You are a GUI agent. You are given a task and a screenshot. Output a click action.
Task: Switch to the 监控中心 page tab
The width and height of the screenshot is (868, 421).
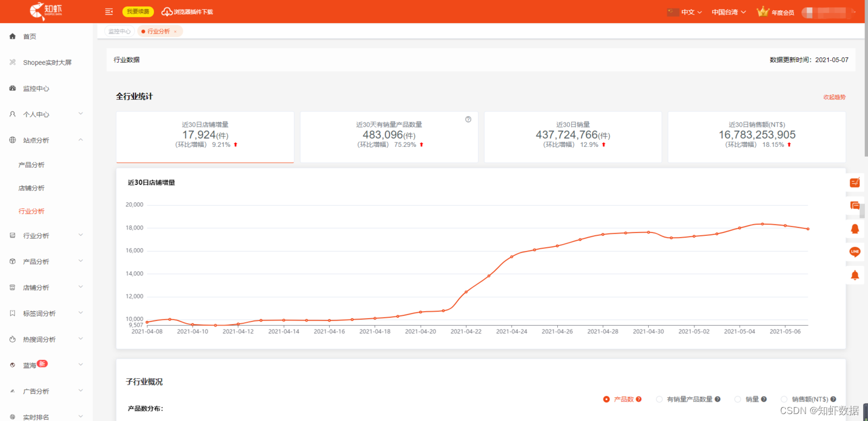pyautogui.click(x=119, y=31)
